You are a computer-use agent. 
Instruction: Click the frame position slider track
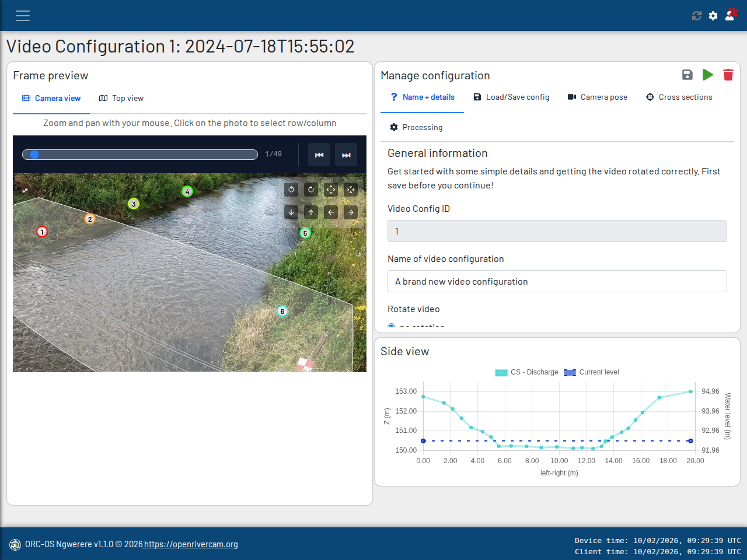coord(140,155)
